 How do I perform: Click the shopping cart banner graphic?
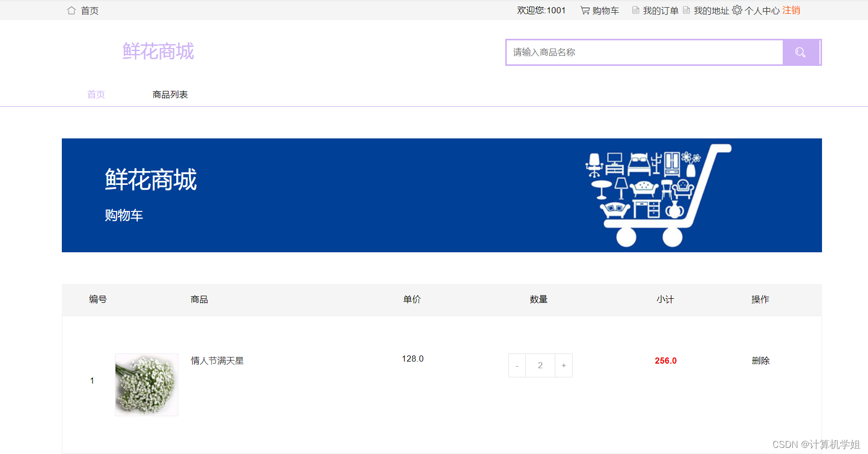[x=658, y=195]
